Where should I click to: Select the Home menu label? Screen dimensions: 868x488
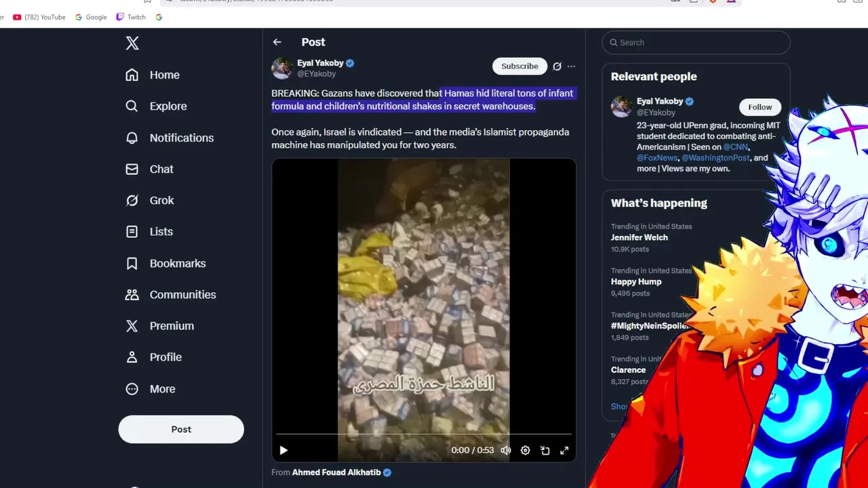165,75
